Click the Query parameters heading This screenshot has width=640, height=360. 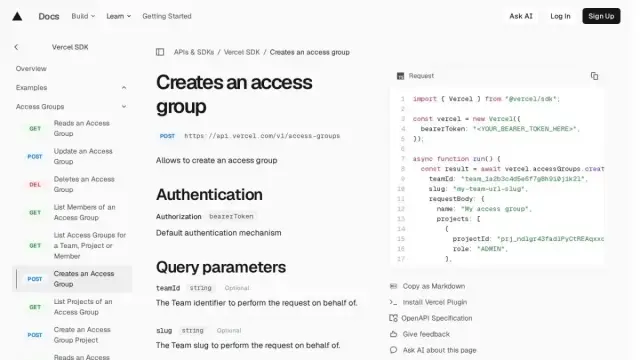click(x=221, y=267)
